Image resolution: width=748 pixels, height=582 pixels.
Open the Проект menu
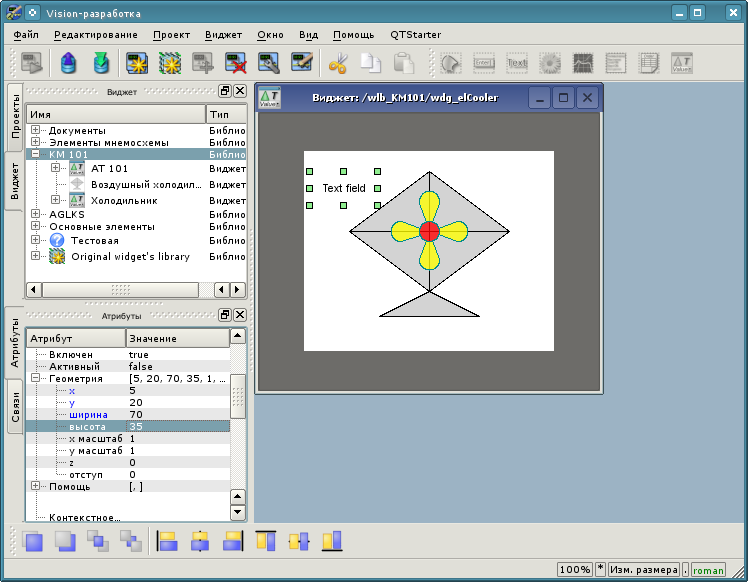[x=171, y=34]
